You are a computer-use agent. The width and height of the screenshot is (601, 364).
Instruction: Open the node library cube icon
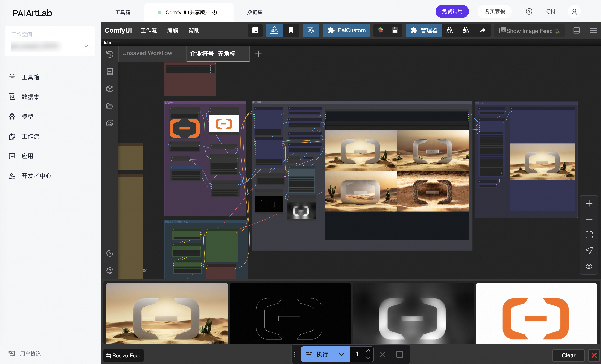tap(110, 89)
